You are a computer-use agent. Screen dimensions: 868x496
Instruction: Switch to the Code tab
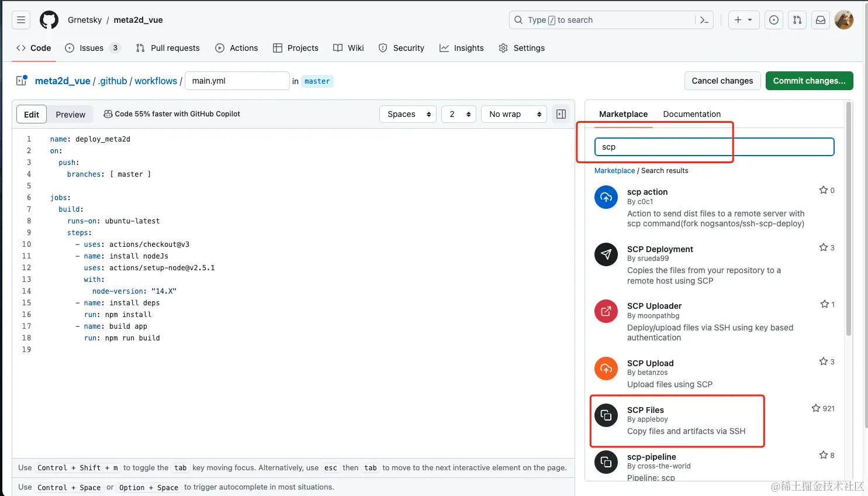click(34, 48)
